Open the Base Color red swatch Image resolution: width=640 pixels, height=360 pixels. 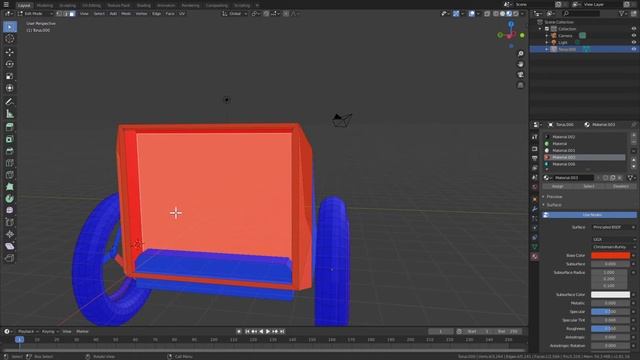pyautogui.click(x=610, y=256)
